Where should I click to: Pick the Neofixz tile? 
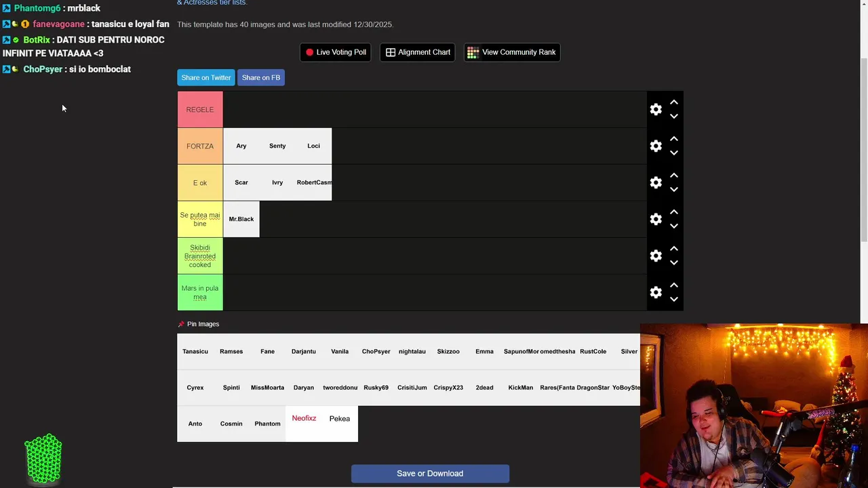304,424
